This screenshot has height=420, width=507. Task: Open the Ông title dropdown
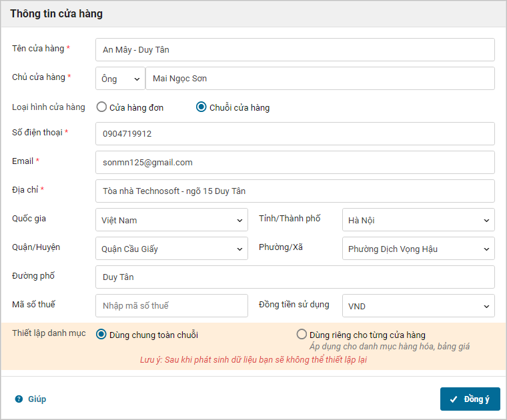[x=120, y=79]
